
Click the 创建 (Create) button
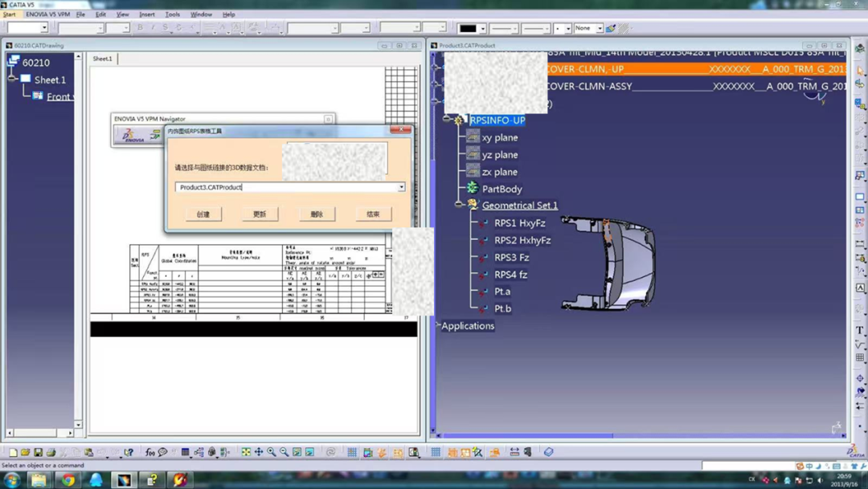pos(203,214)
